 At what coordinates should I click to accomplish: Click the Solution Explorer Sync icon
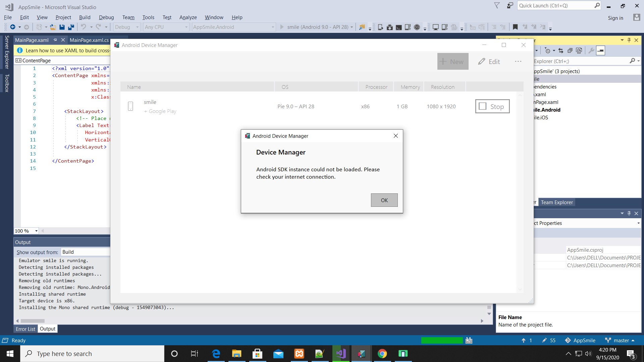(561, 51)
